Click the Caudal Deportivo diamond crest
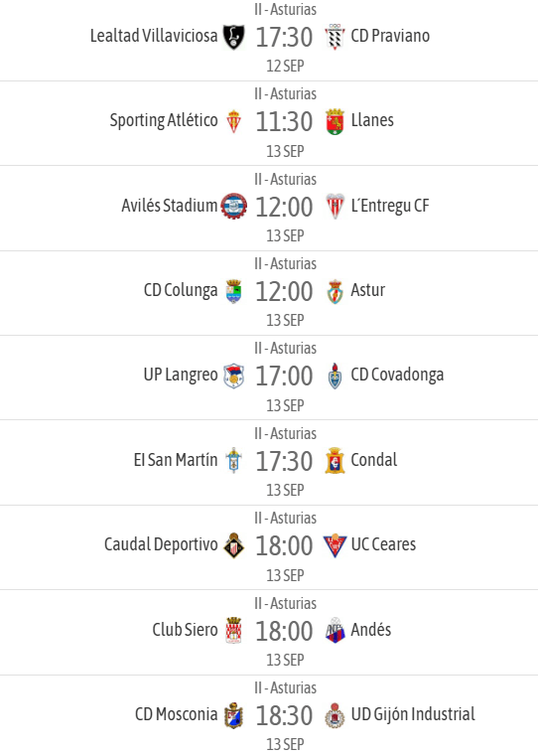538x756 pixels. tap(233, 545)
